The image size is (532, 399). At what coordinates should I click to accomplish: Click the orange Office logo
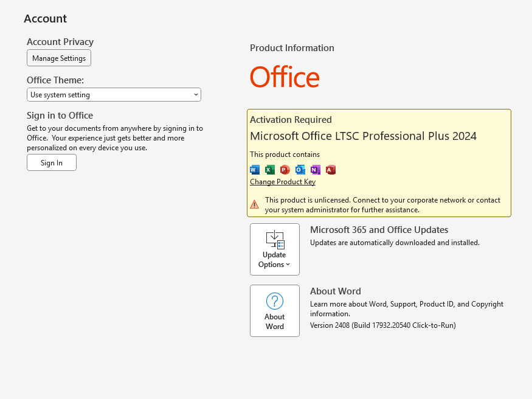click(285, 78)
